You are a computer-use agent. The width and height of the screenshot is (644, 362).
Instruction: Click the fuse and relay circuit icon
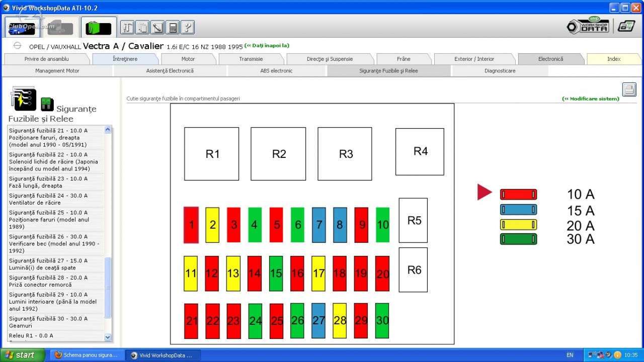point(23,99)
